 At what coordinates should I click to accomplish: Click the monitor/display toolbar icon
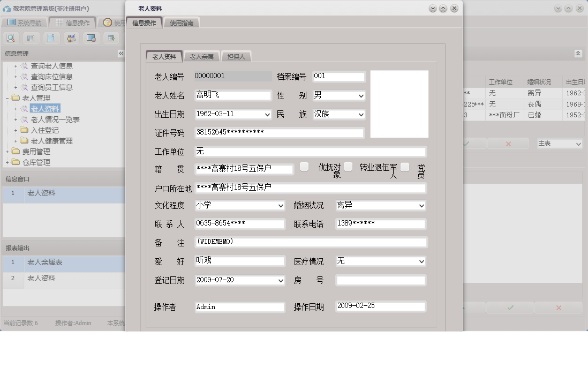tap(91, 38)
